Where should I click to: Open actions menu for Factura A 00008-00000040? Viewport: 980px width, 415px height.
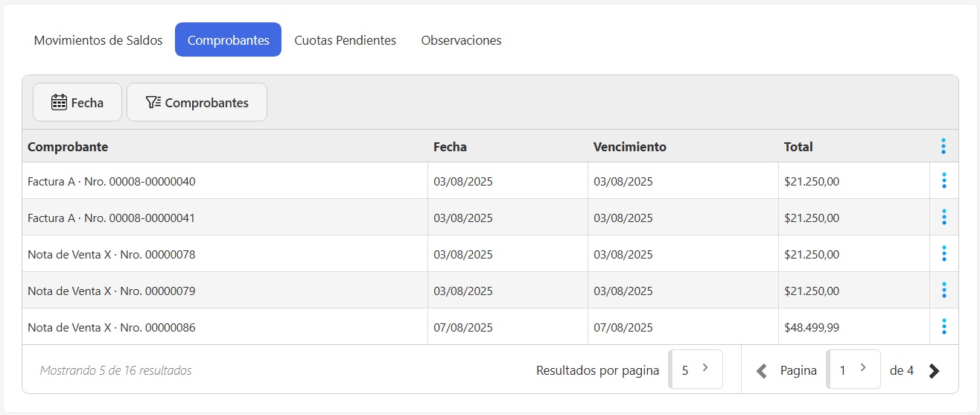click(x=944, y=181)
